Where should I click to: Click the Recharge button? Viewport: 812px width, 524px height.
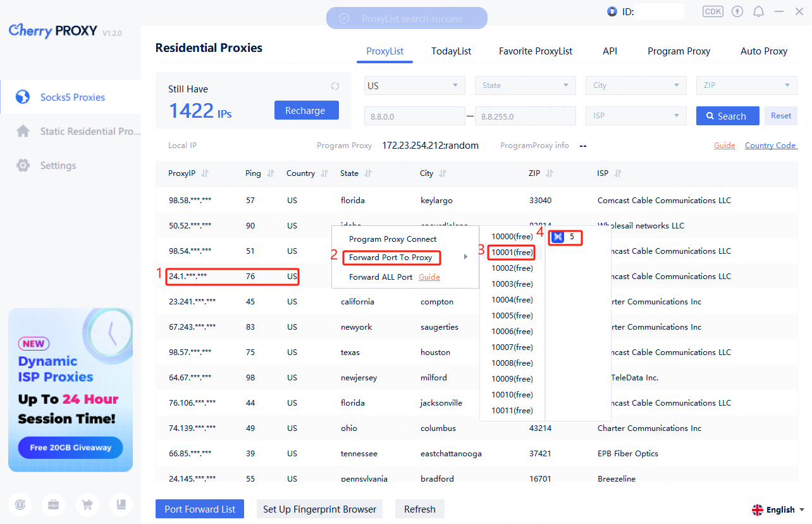pos(306,110)
